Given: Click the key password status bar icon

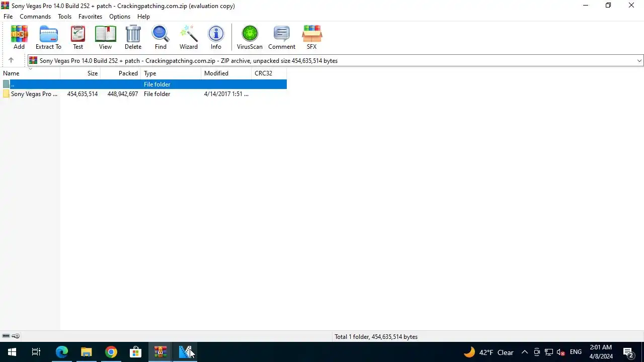Looking at the screenshot, I should pyautogui.click(x=16, y=336).
